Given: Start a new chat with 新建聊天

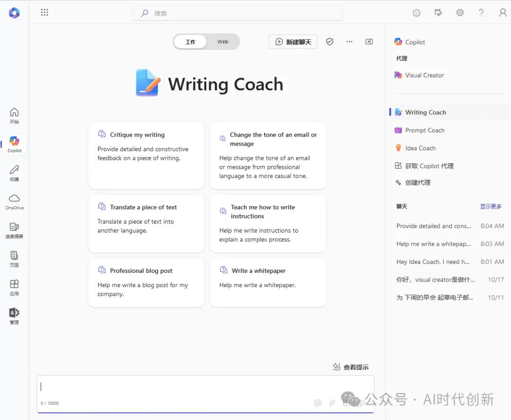Looking at the screenshot, I should [x=293, y=42].
